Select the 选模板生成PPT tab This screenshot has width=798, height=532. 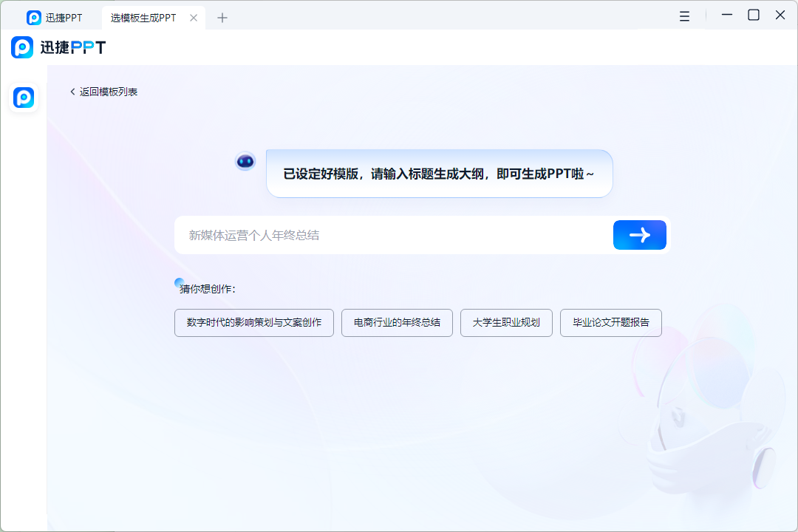[143, 18]
